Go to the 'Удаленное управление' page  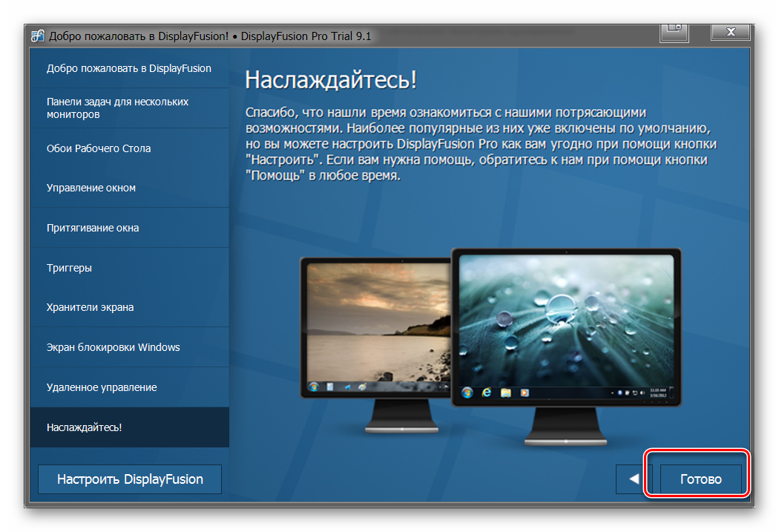tap(129, 387)
